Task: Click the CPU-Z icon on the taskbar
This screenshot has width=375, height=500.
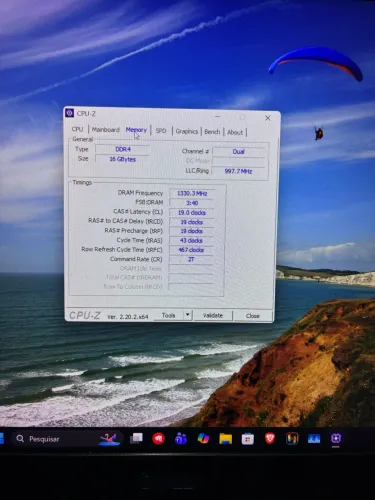Action: coord(336,438)
